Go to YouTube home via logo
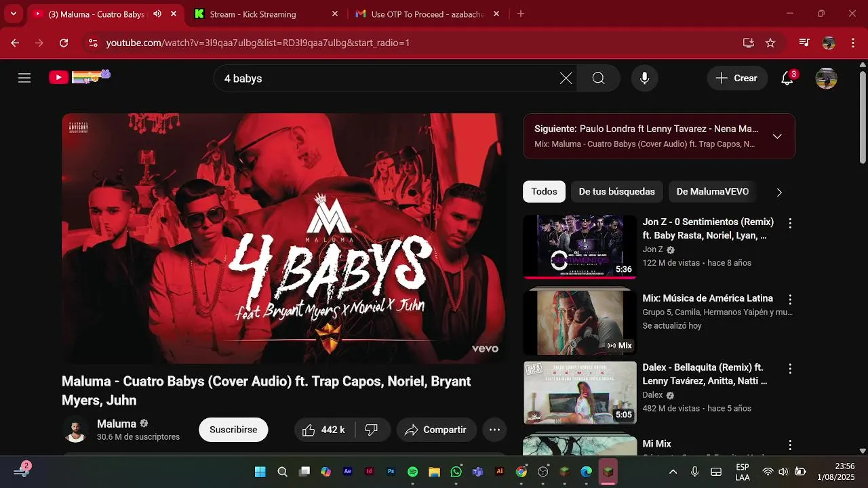 click(x=79, y=77)
